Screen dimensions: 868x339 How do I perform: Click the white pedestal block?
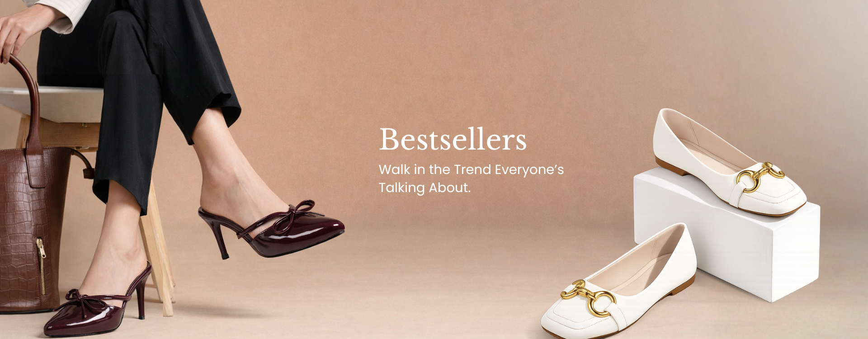728,235
